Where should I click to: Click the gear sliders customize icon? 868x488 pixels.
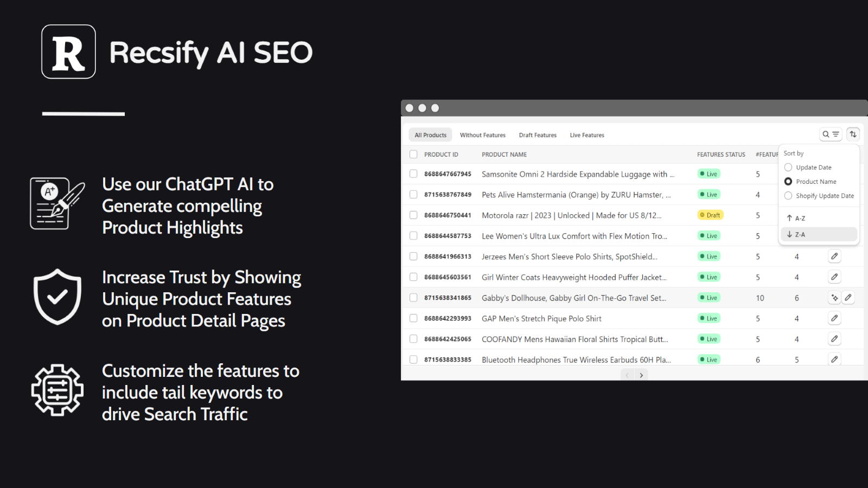coord(58,390)
